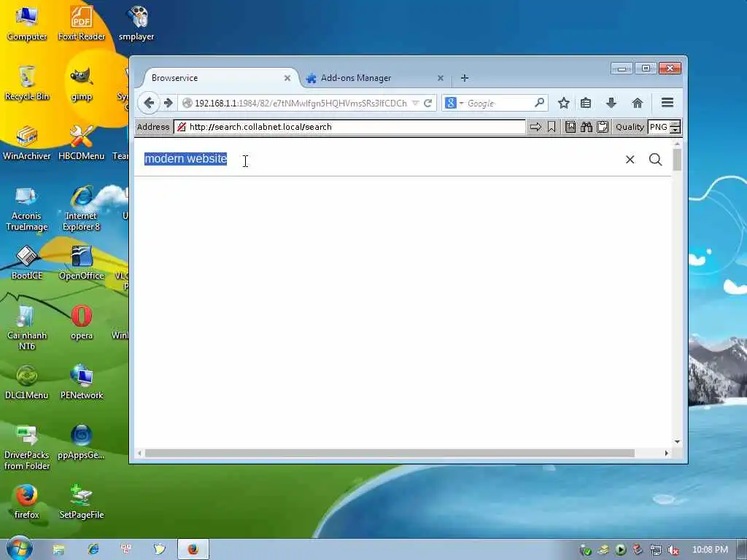This screenshot has width=747, height=560.
Task: Select the DLC1Menu desktop icon
Action: click(27, 382)
